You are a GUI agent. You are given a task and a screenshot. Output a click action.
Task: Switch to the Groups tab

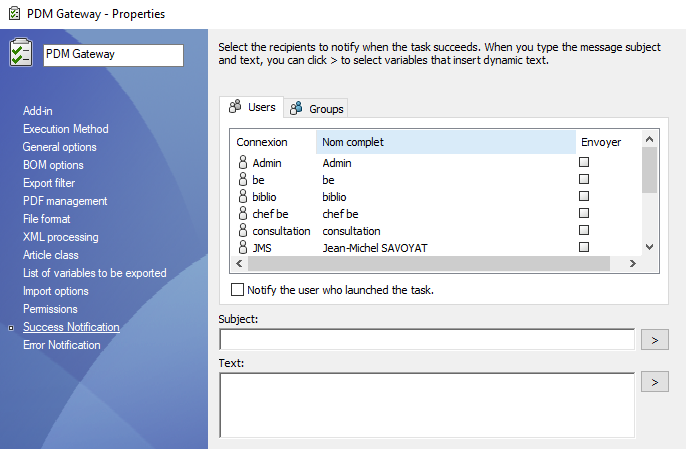[x=318, y=108]
